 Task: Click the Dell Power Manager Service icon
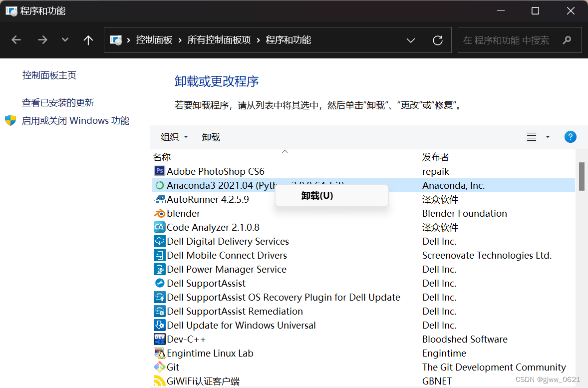pyautogui.click(x=159, y=269)
